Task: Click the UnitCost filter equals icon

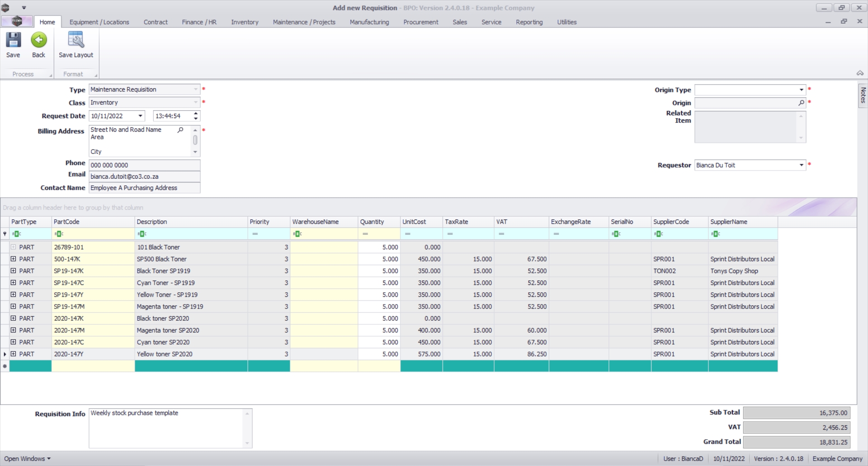Action: (408, 234)
